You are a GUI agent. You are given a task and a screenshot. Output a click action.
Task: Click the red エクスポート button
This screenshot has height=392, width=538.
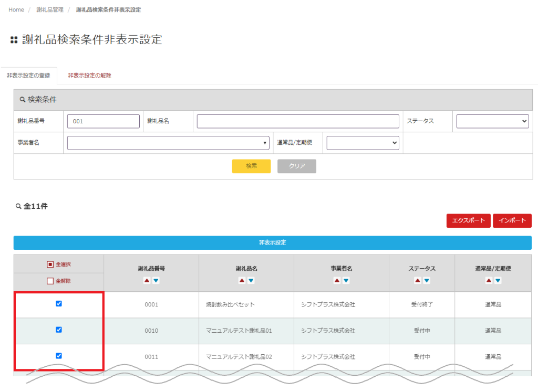(468, 221)
